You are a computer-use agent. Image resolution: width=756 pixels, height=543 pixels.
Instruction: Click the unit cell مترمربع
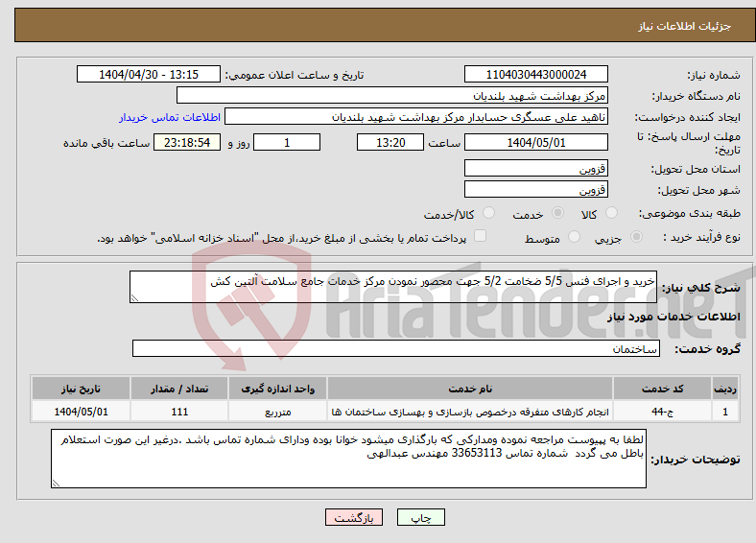coord(277,412)
